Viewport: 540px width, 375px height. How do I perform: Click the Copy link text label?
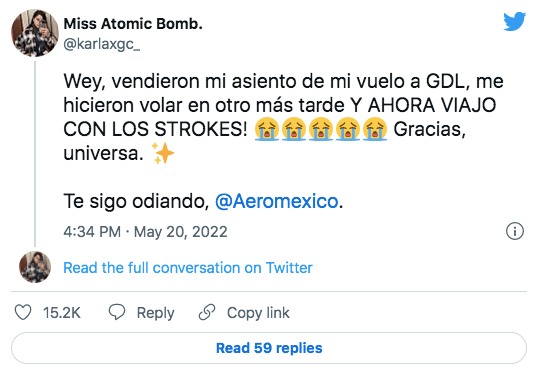[x=258, y=313]
